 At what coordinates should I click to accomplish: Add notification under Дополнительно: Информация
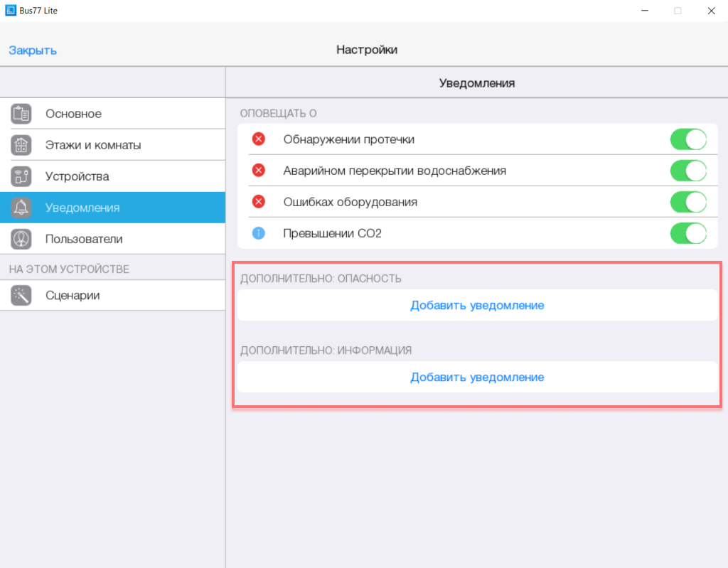point(477,377)
